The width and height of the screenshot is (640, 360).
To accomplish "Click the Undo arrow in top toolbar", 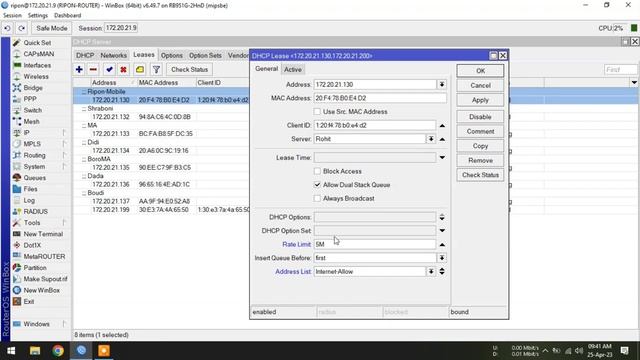I will [7, 28].
